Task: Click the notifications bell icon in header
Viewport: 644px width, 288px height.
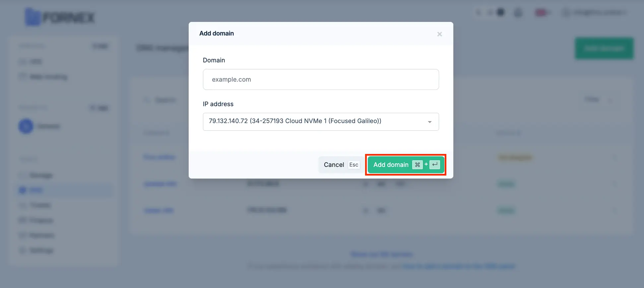Action: coord(518,13)
